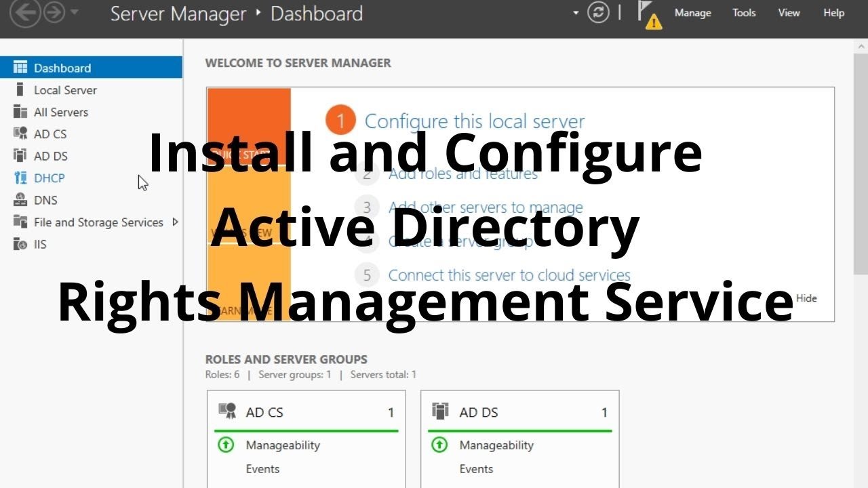
Task: Select Local Server in the sidebar
Action: (x=91, y=90)
